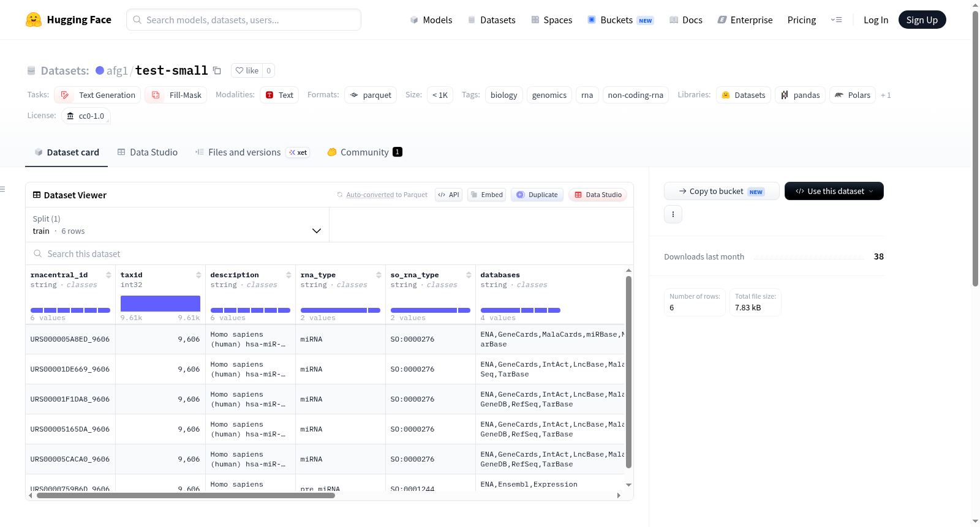Click the Hugging Face logo icon
980x527 pixels.
(x=34, y=20)
